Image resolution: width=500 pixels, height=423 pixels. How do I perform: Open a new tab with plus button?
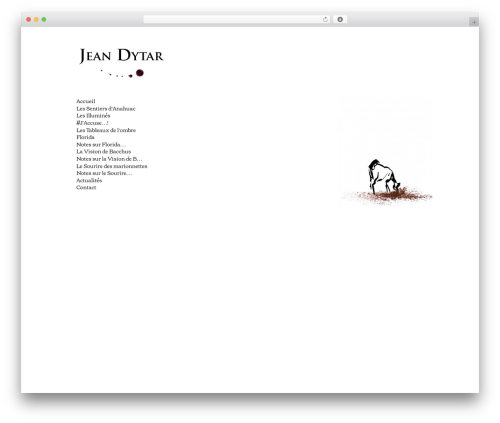click(474, 22)
